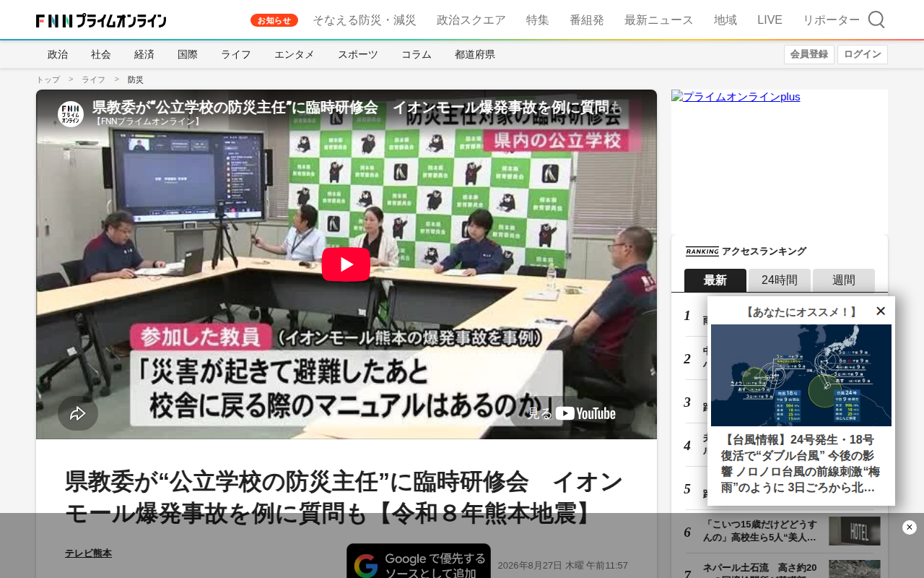Click the ログイン button
924x578 pixels.
pyautogui.click(x=863, y=54)
